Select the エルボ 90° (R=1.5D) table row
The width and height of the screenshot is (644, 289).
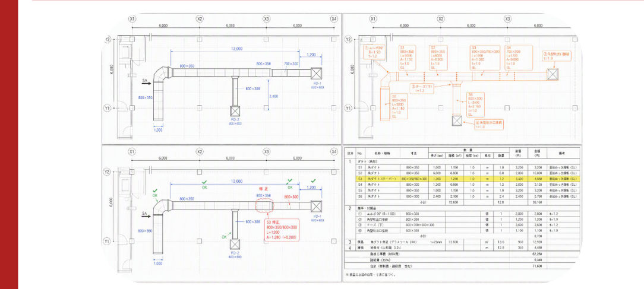click(468, 214)
